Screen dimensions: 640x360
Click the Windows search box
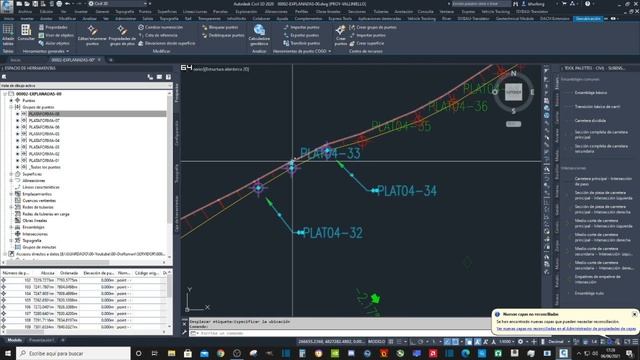pos(73,353)
